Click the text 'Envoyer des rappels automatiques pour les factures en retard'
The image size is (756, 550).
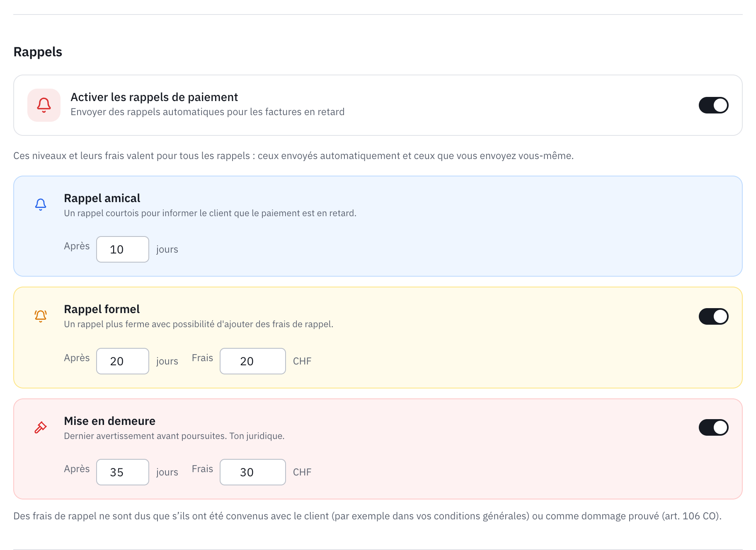click(x=208, y=112)
